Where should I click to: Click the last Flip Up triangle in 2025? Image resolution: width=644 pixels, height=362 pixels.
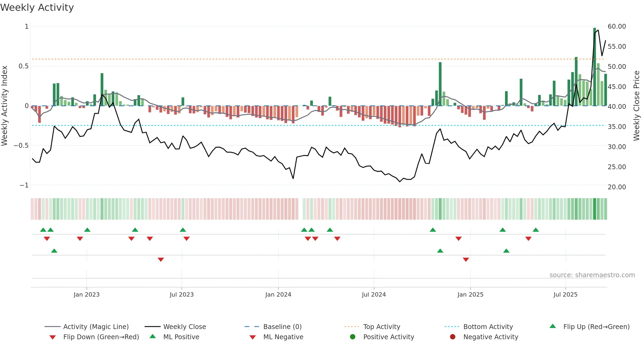click(x=536, y=230)
